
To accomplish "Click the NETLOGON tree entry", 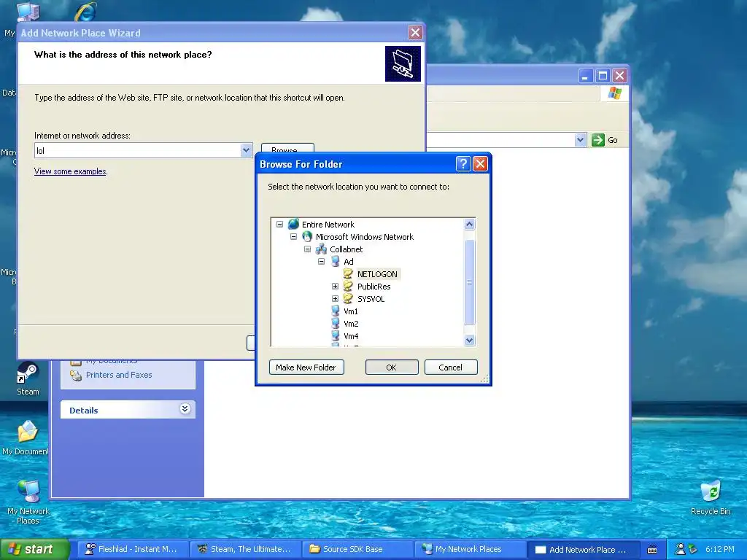I will tap(377, 274).
